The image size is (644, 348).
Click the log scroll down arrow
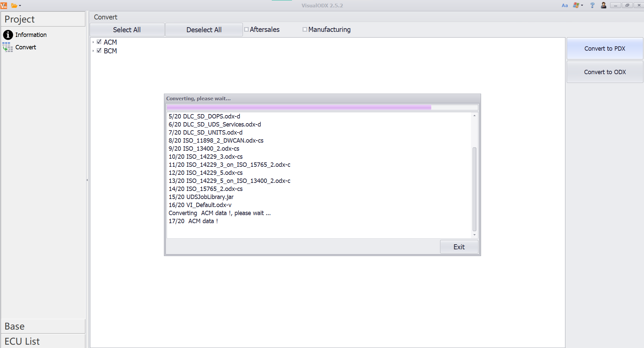tap(474, 235)
